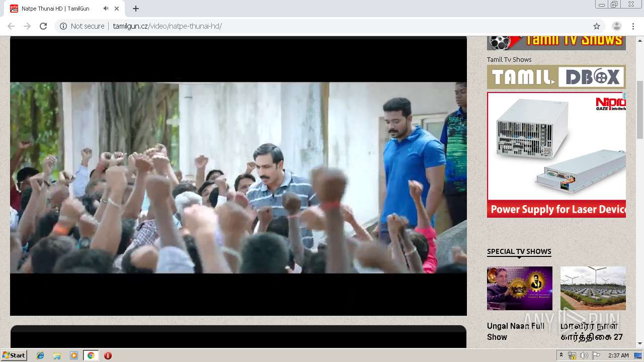
Task: Click the page vertical scrollbar thumb
Action: pyautogui.click(x=640, y=109)
